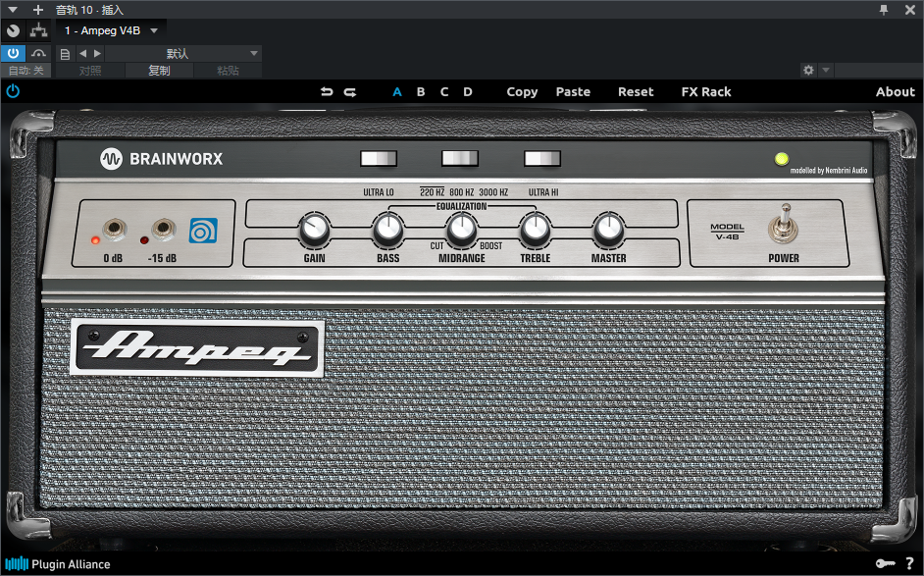Go to the next preset

click(x=98, y=53)
